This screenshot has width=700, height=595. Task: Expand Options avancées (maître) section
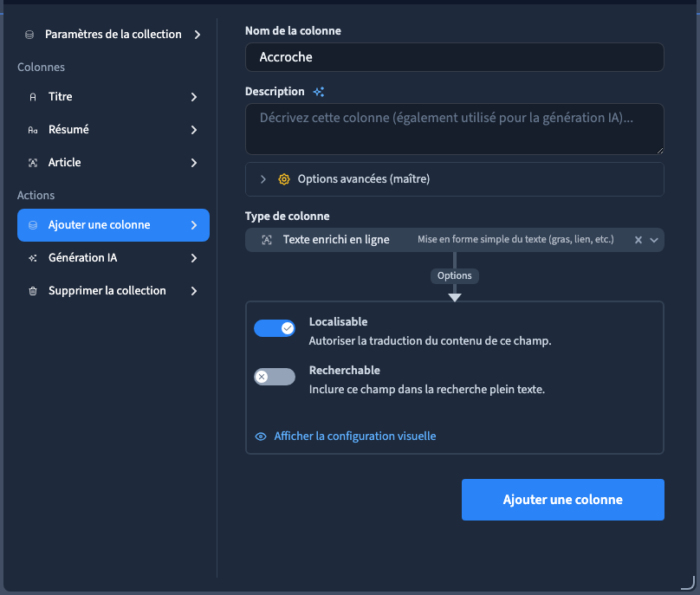click(455, 179)
